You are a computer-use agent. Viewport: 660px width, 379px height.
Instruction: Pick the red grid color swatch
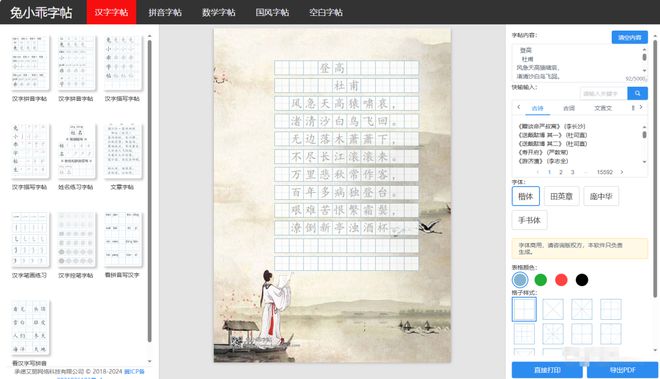tap(561, 280)
